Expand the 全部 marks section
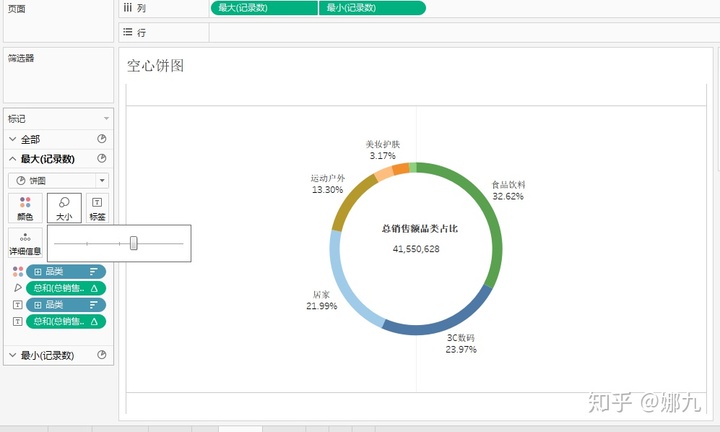 tap(13, 139)
